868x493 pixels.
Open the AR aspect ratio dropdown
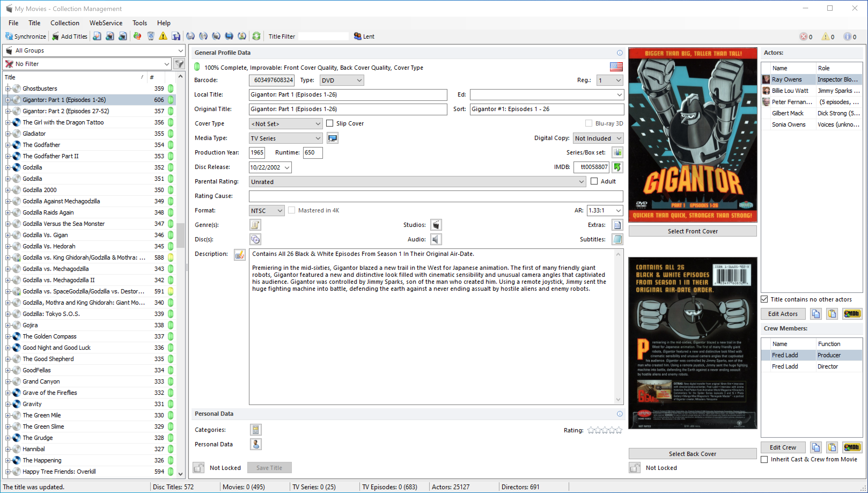605,210
